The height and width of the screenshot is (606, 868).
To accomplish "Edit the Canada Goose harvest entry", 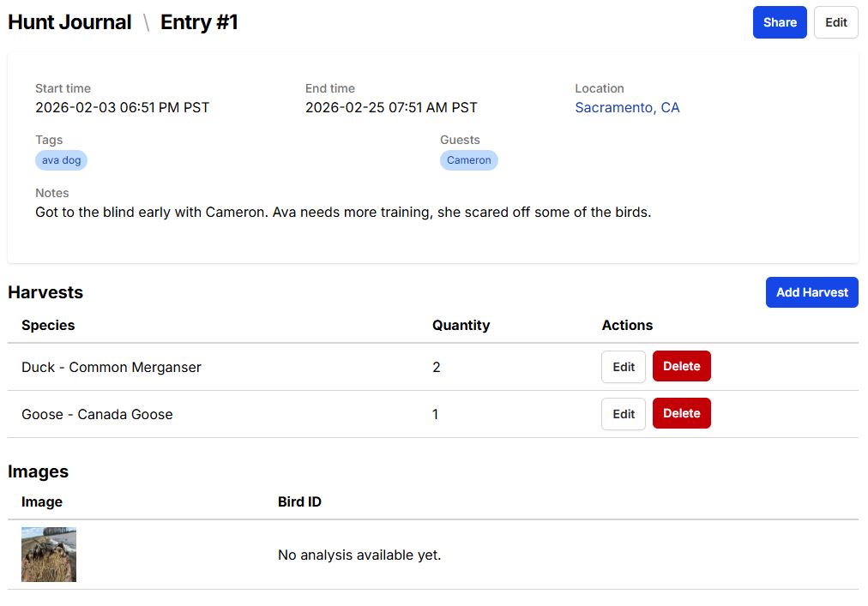I will coord(623,413).
